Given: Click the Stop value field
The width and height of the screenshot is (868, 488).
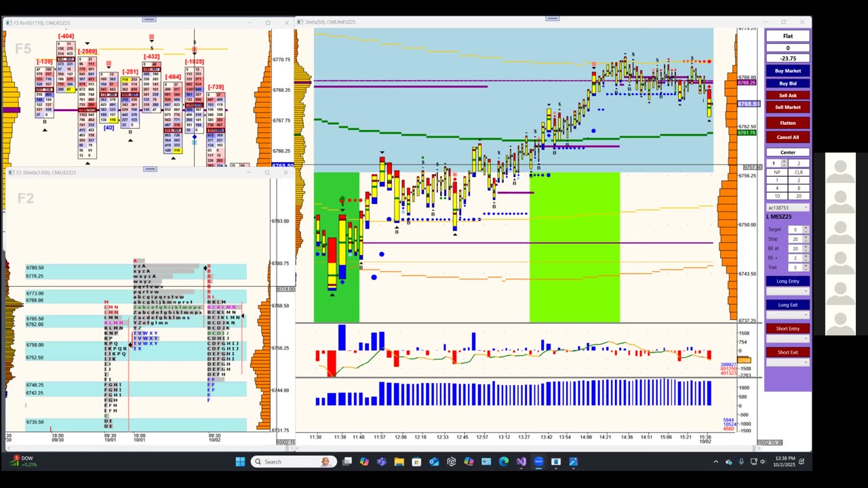Looking at the screenshot, I should click(x=795, y=239).
